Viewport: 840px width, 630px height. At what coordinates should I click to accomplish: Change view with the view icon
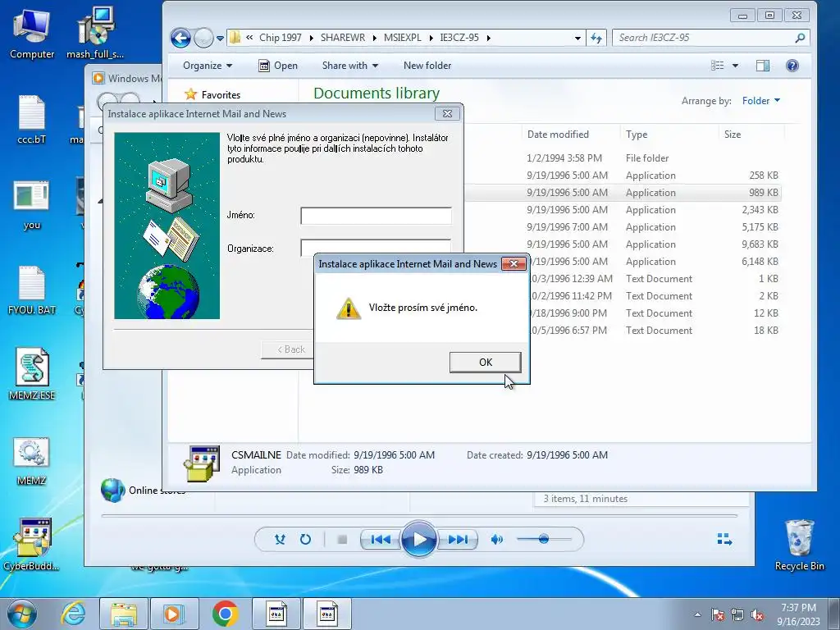point(717,66)
